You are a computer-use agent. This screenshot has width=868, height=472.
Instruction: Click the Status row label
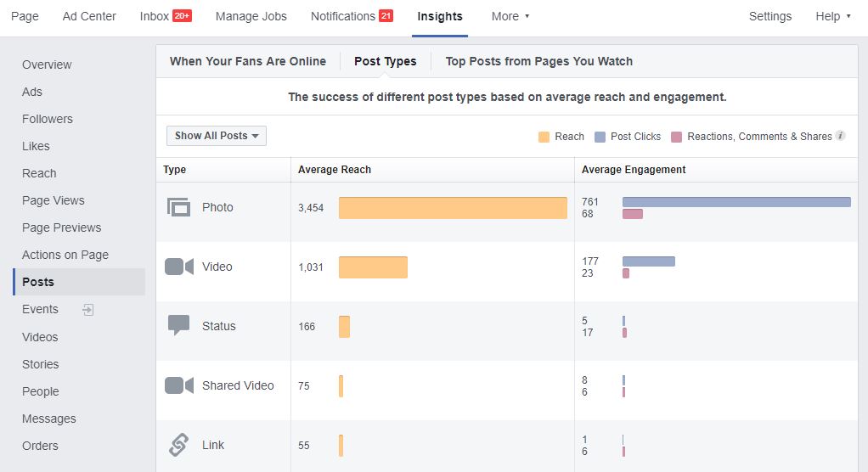click(218, 327)
